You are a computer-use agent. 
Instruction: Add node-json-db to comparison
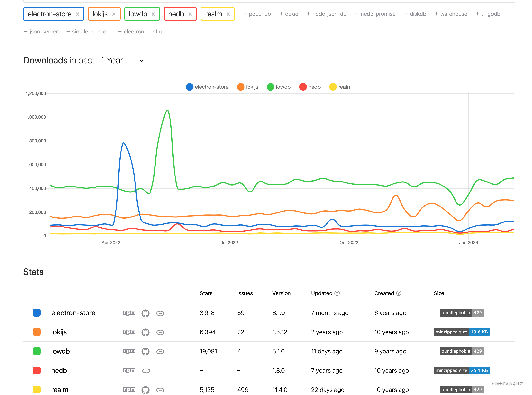(327, 14)
